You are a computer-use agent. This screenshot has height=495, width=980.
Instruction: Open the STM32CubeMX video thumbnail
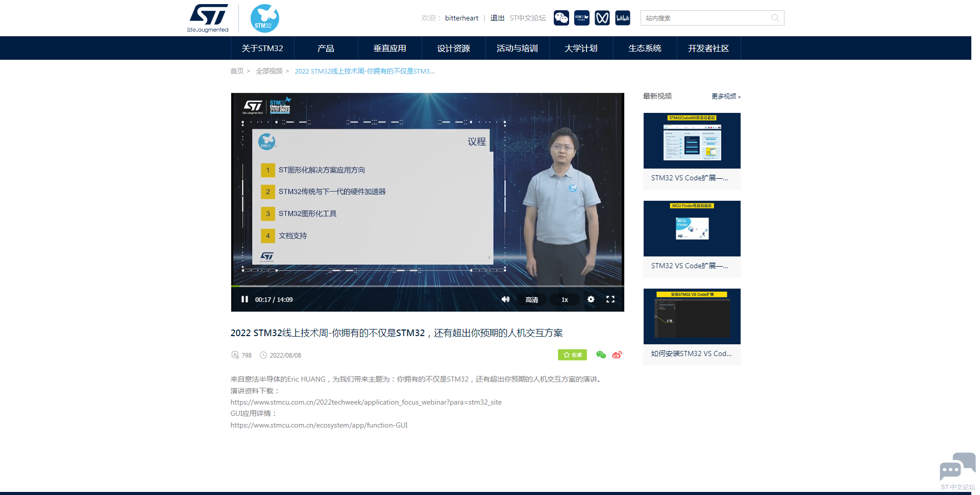(x=692, y=140)
